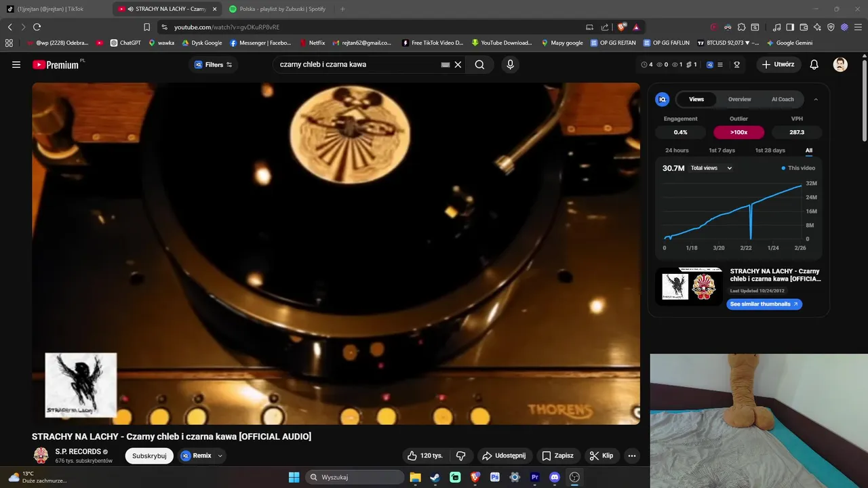Collapse the vidIQ panel chevron
The image size is (868, 488).
point(816,99)
